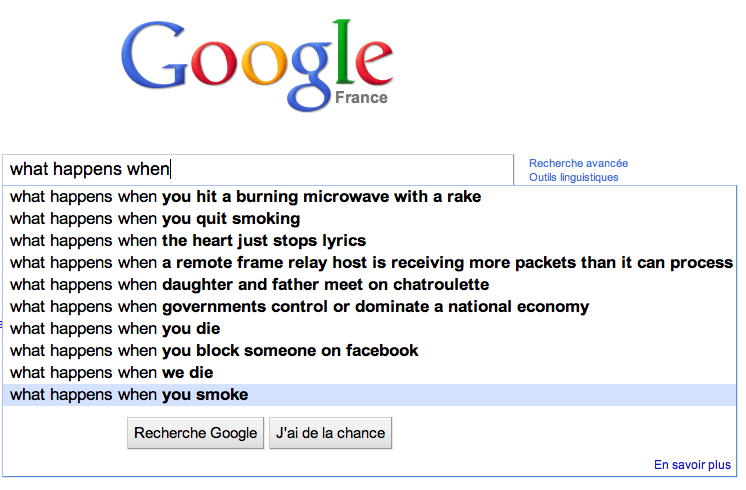Click highlighted 'you smoke' suggestion

point(370,395)
